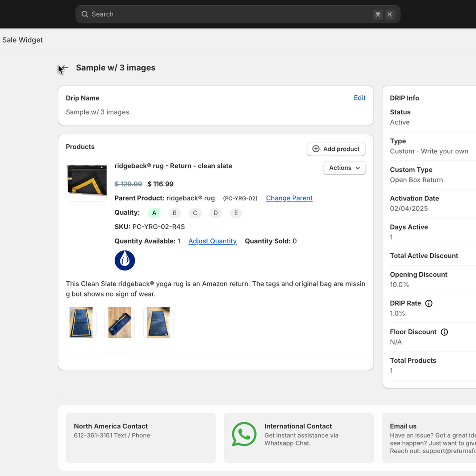Viewport: 476px width, 476px height.
Task: Click the DRIP Rate value 1.0%
Action: click(x=397, y=313)
